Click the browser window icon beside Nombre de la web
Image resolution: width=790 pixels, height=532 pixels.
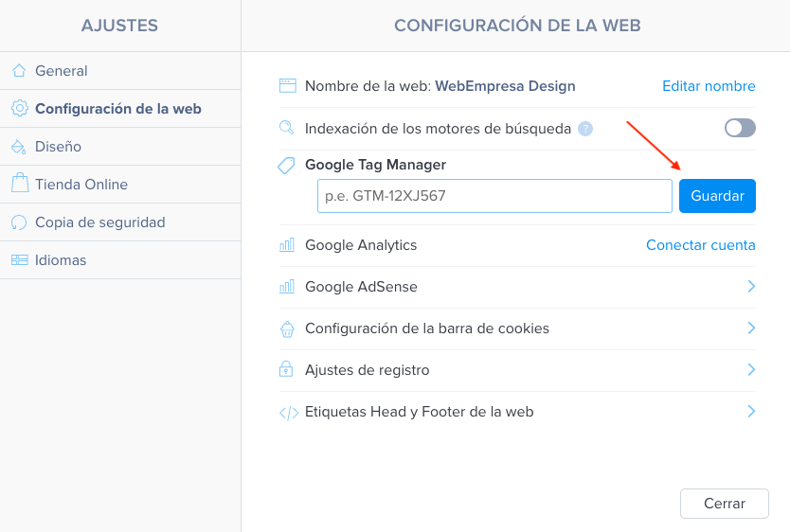tap(288, 85)
